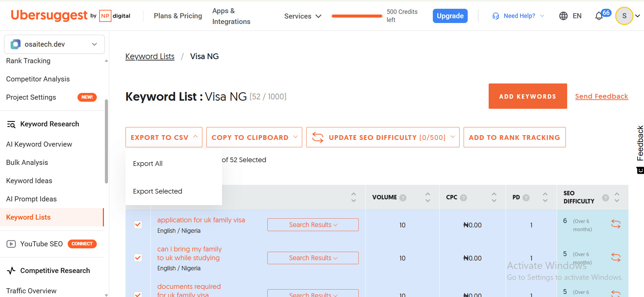This screenshot has width=644, height=297.
Task: Open the Copy to Clipboard dropdown
Action: coord(254,137)
